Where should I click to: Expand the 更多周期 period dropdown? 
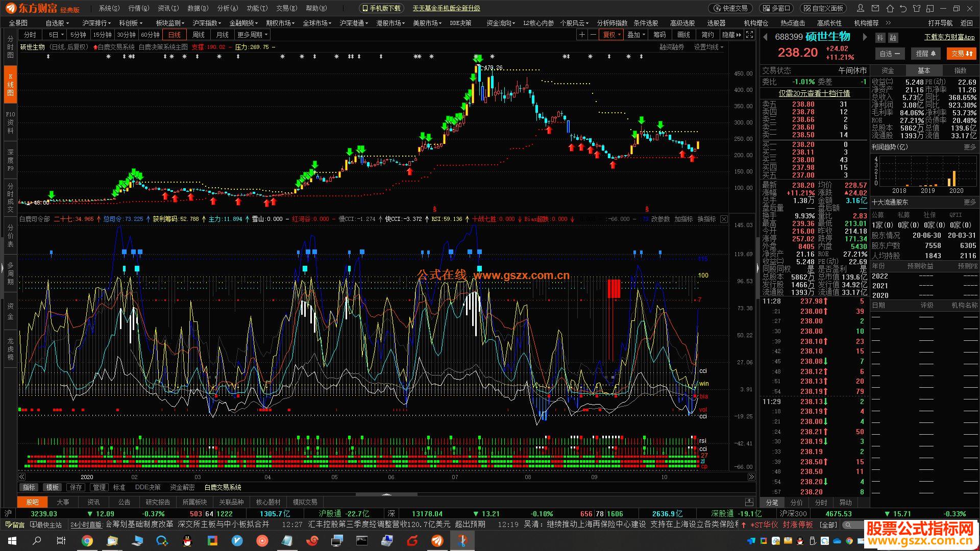[252, 35]
